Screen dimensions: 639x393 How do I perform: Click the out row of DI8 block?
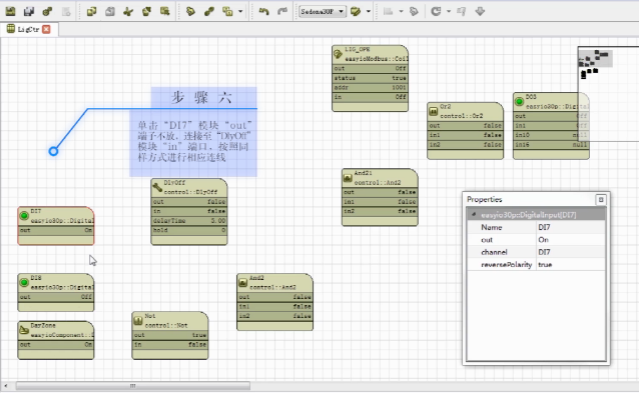[x=56, y=297]
